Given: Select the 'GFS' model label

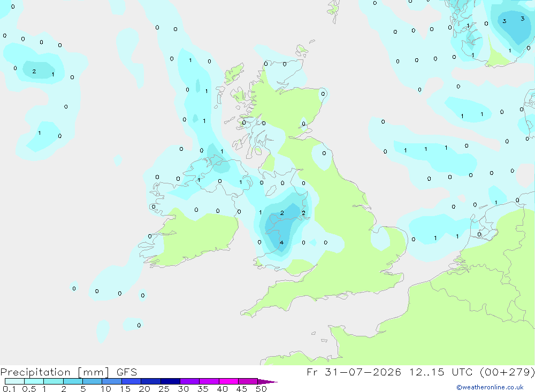Looking at the screenshot, I should (127, 372).
